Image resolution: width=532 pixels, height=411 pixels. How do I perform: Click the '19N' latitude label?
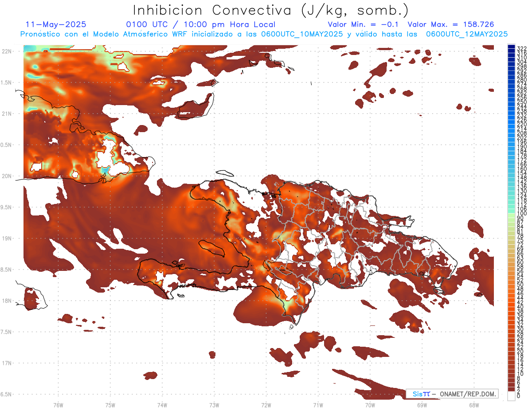click(8, 238)
